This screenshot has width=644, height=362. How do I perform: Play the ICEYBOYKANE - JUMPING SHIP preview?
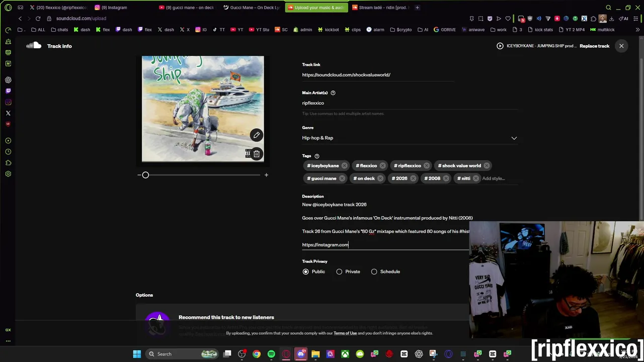tap(500, 46)
